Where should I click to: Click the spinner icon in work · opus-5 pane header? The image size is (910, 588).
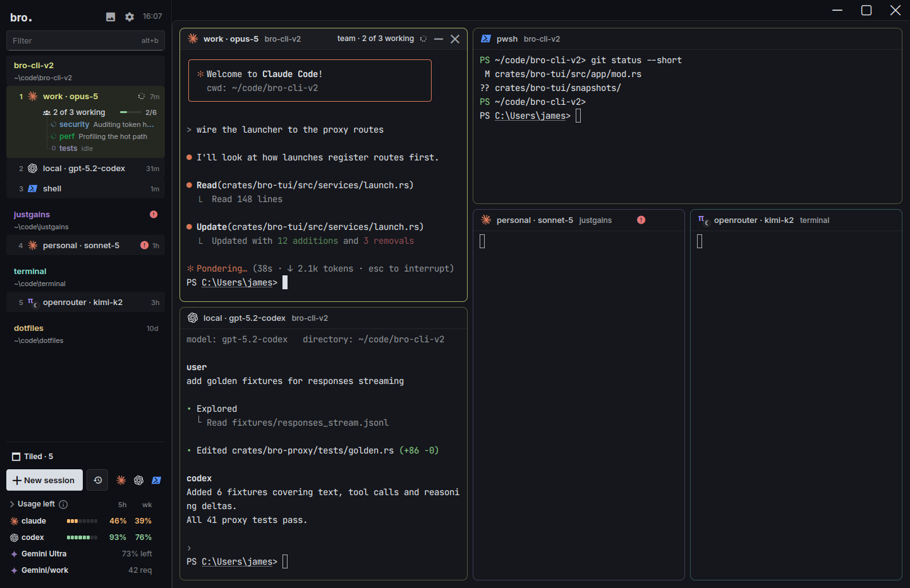tap(423, 39)
